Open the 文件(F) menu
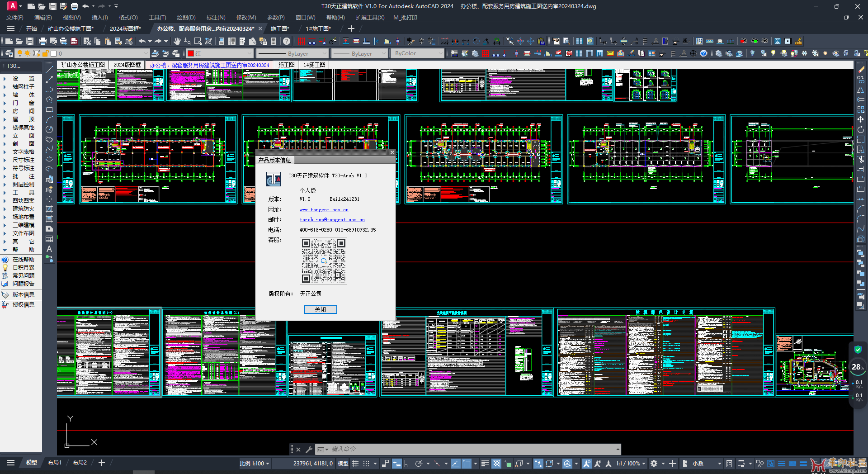 point(15,17)
